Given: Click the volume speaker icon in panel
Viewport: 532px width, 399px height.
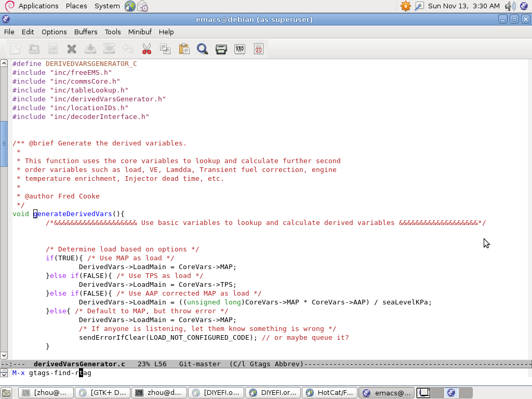Looking at the screenshot, I should click(510, 6).
